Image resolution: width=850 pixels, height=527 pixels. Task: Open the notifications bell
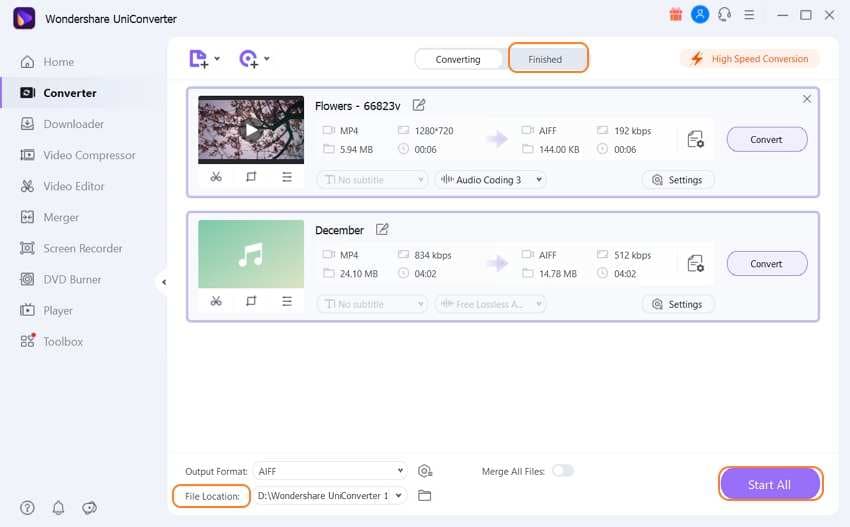click(x=58, y=508)
